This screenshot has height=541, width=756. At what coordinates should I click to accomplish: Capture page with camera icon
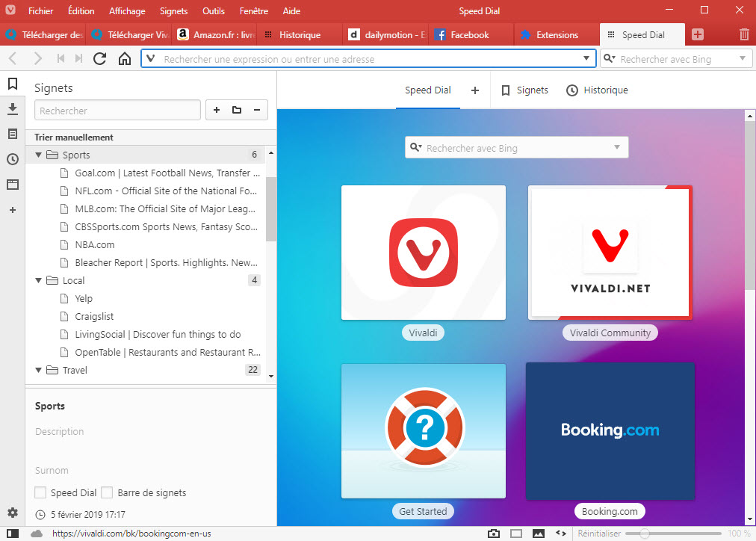494,534
